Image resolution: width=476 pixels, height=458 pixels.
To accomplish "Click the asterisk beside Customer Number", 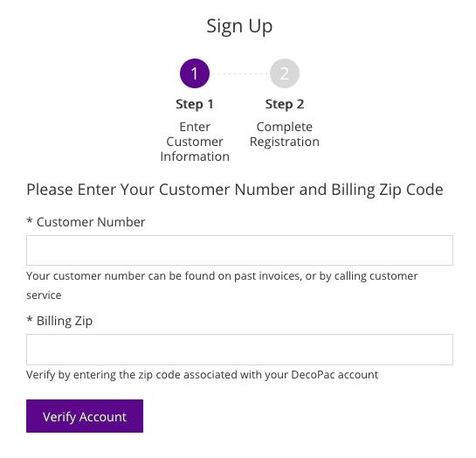I will coord(30,220).
